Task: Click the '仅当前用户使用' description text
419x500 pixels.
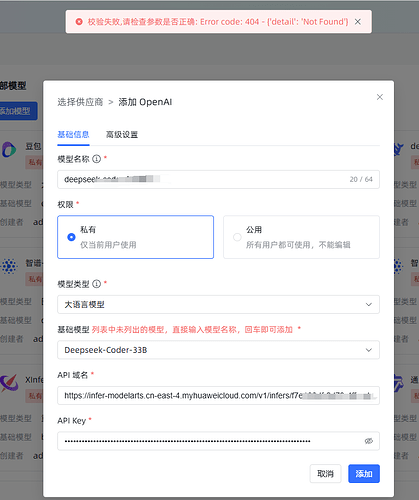Action: click(108, 245)
